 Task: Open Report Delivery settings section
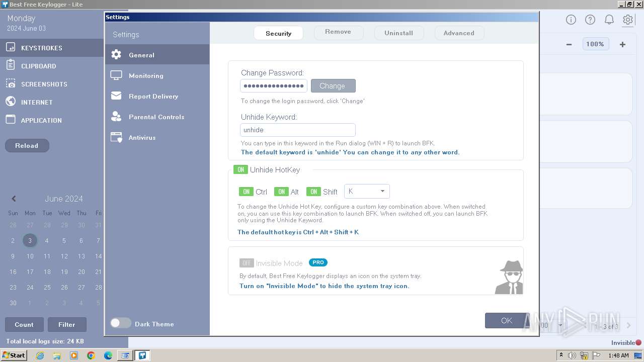tap(157, 96)
